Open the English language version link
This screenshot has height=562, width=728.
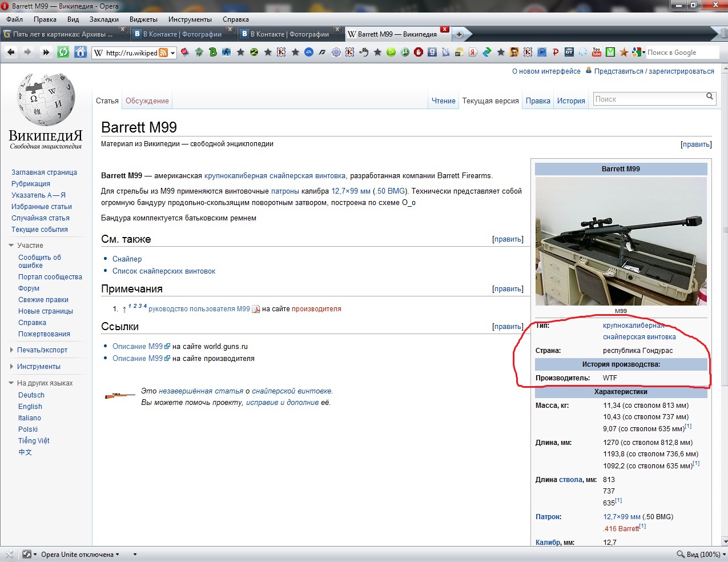(x=30, y=407)
